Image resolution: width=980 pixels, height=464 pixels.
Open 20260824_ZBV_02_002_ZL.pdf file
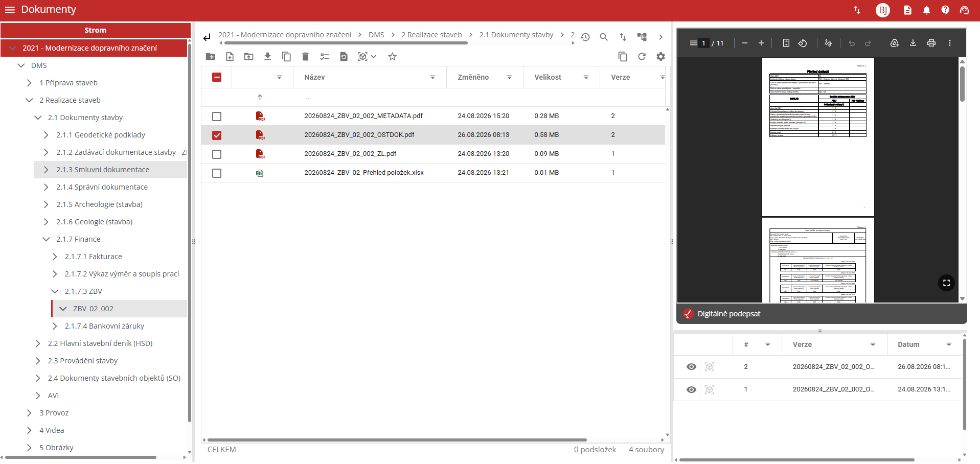(350, 153)
